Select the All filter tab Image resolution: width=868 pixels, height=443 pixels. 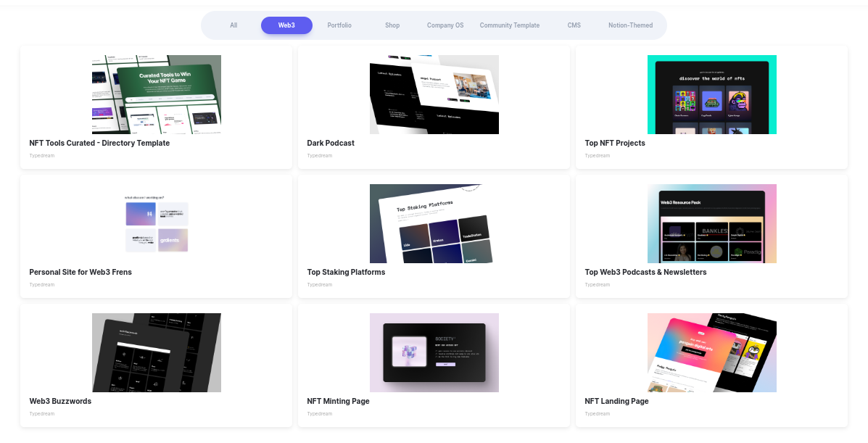coord(233,25)
